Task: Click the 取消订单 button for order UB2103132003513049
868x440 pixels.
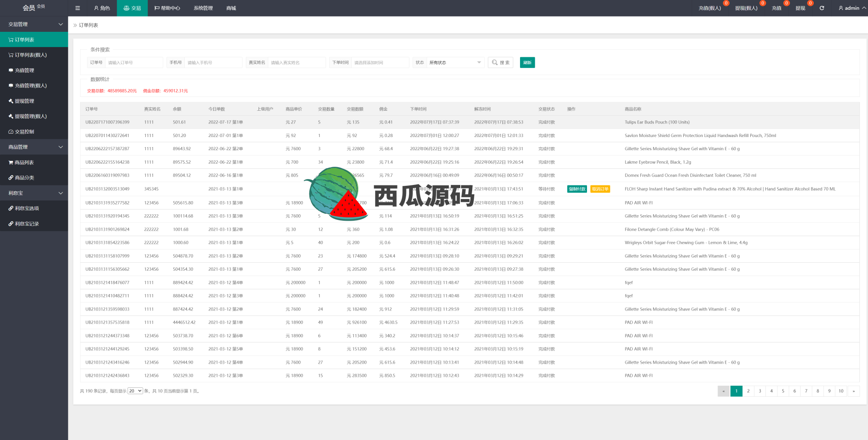Action: pyautogui.click(x=600, y=189)
